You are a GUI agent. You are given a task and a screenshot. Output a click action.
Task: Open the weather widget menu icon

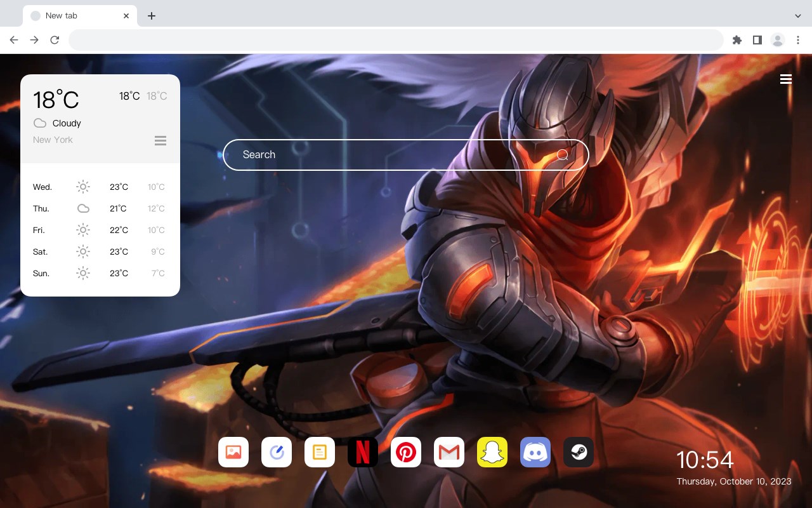160,140
